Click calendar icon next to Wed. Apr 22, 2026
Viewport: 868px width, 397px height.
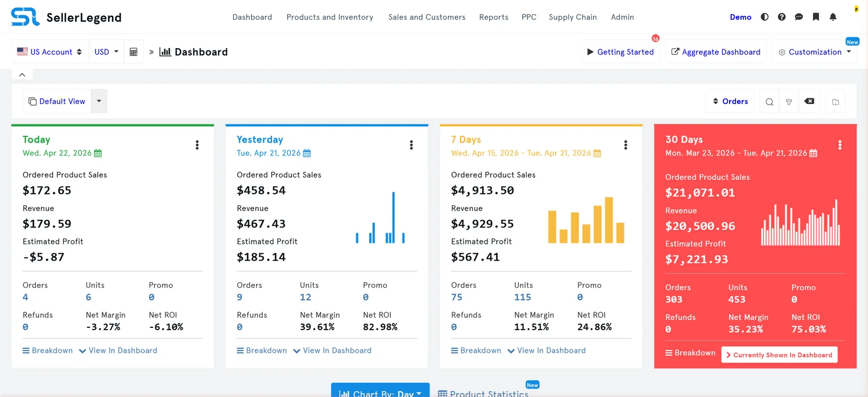click(98, 153)
